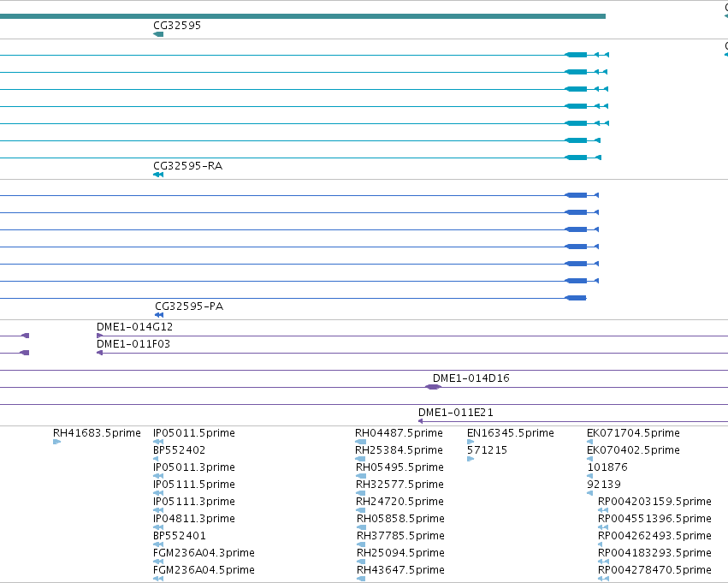The image size is (728, 583).
Task: Open the IP05111.3prime EST entry
Action: pos(193,502)
